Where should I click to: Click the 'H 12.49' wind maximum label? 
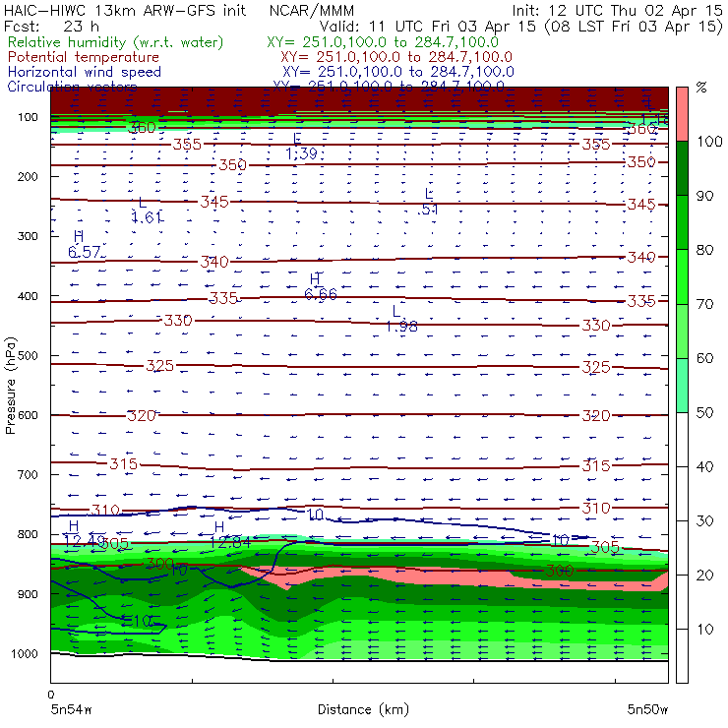(84, 534)
